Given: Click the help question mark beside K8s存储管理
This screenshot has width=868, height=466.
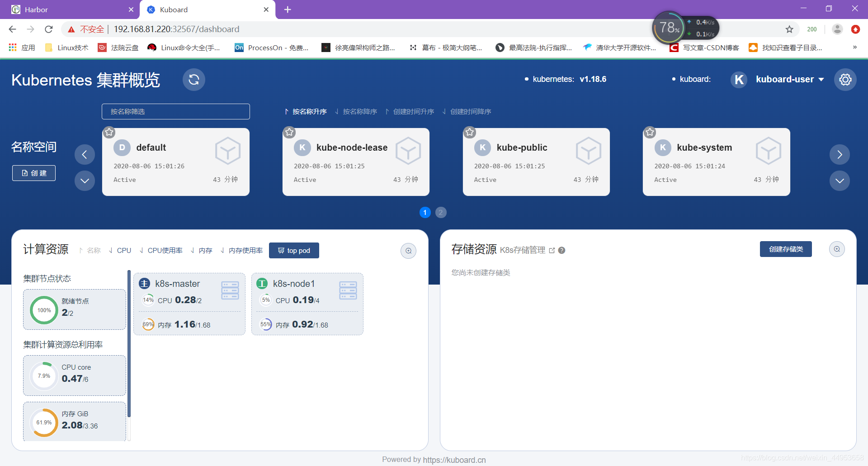Looking at the screenshot, I should [562, 250].
